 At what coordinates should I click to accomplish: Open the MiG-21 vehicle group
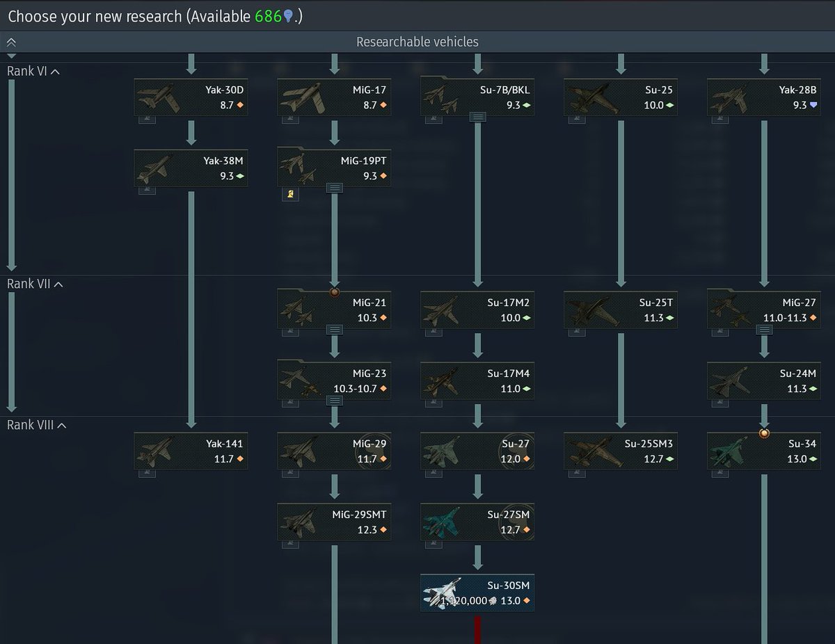[x=334, y=310]
